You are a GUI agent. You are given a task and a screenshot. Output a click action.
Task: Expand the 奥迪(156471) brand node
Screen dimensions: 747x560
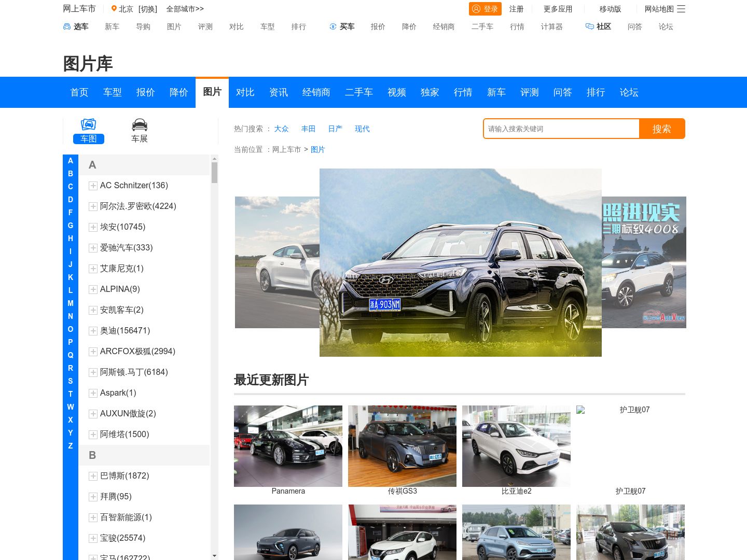point(93,331)
